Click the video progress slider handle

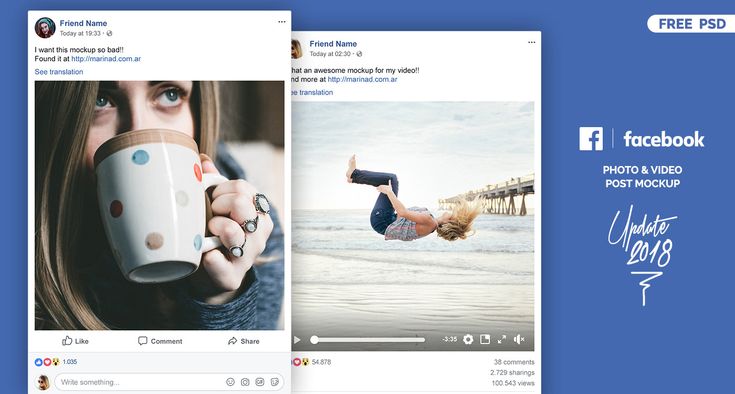click(x=315, y=340)
